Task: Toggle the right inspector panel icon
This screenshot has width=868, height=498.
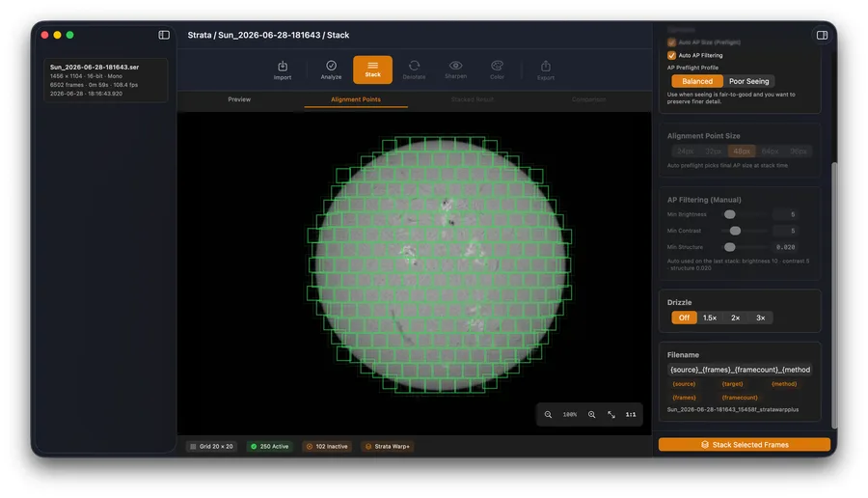Action: click(822, 35)
